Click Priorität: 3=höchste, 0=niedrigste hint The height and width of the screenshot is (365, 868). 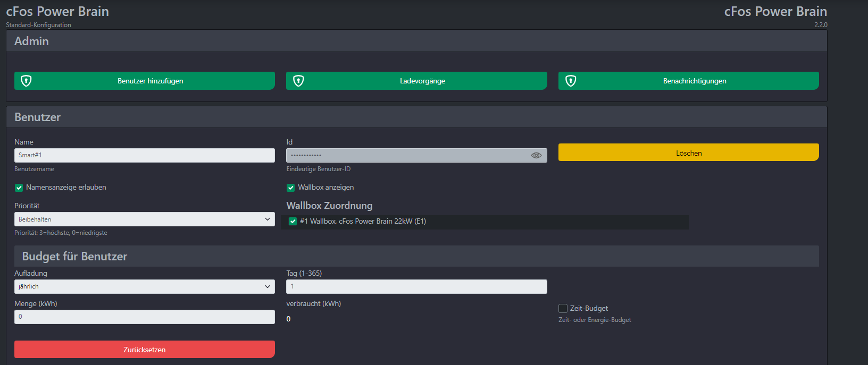pos(61,233)
